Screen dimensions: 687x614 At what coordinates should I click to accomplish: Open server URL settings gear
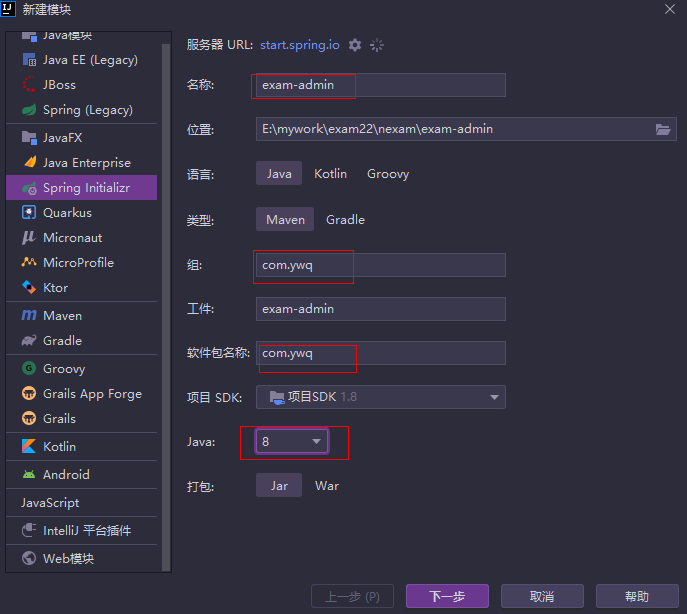coord(355,45)
